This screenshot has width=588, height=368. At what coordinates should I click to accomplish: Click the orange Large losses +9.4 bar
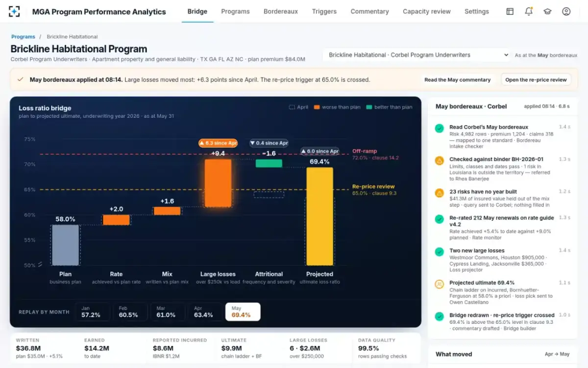(x=218, y=183)
